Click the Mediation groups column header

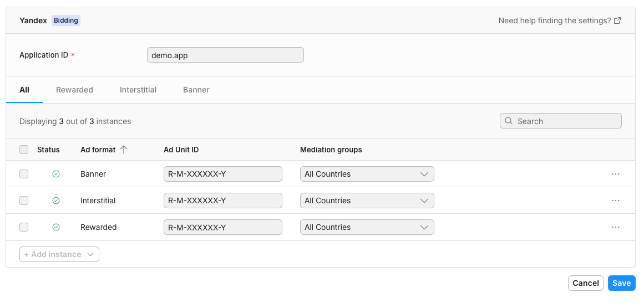[331, 150]
